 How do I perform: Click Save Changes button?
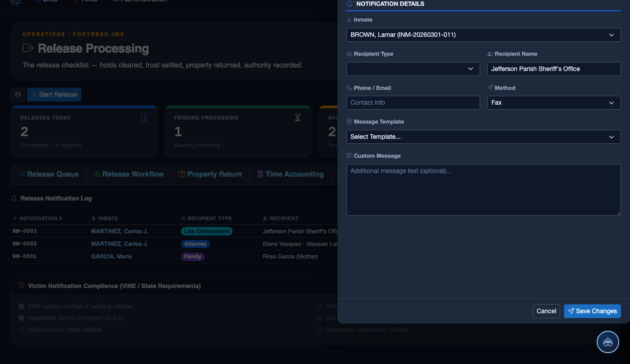[x=592, y=311]
